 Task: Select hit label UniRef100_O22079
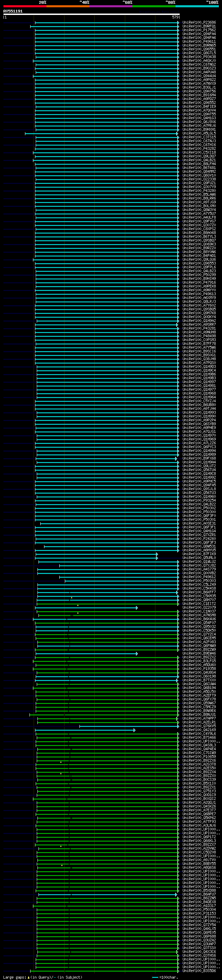pos(199,608)
